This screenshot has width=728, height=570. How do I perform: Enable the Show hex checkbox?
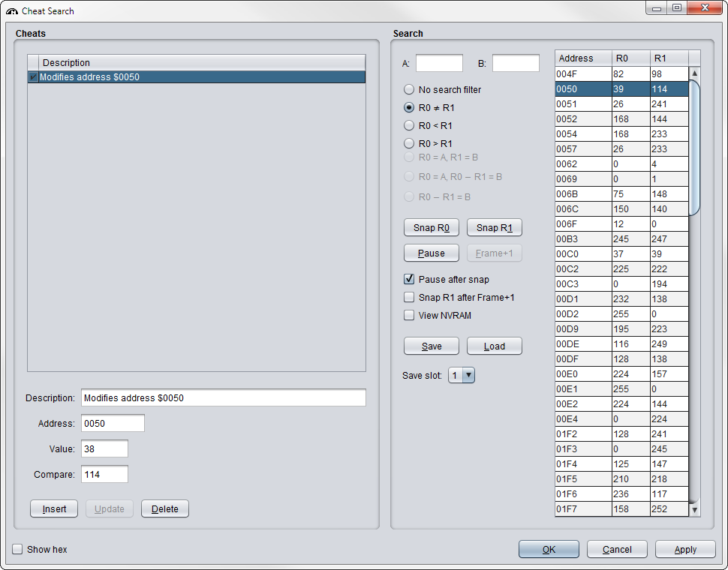point(18,550)
